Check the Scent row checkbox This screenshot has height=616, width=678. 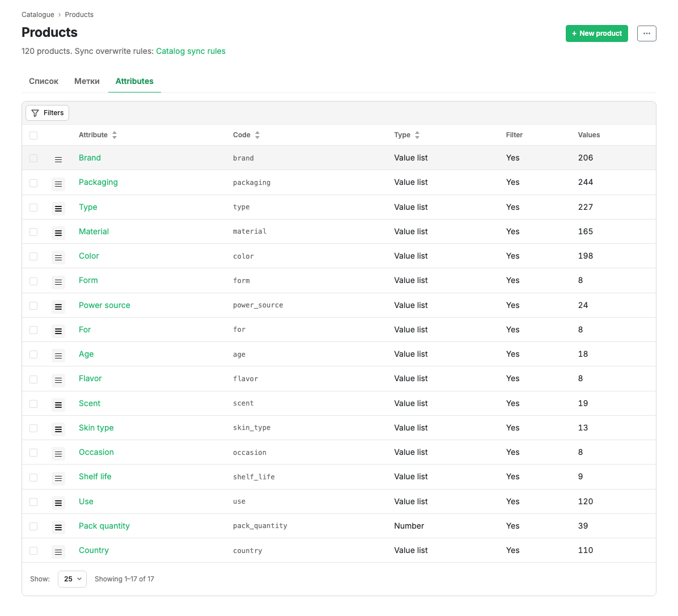[33, 404]
